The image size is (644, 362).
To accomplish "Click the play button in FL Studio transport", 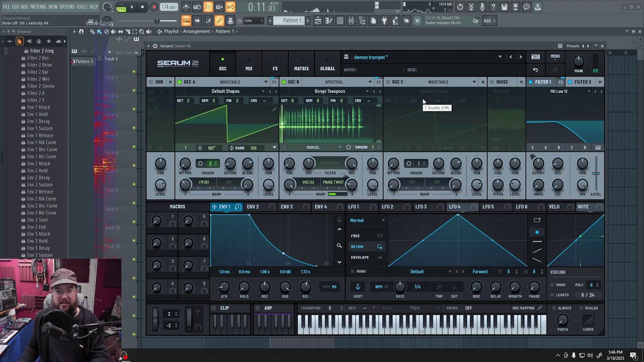I will tap(132, 7).
